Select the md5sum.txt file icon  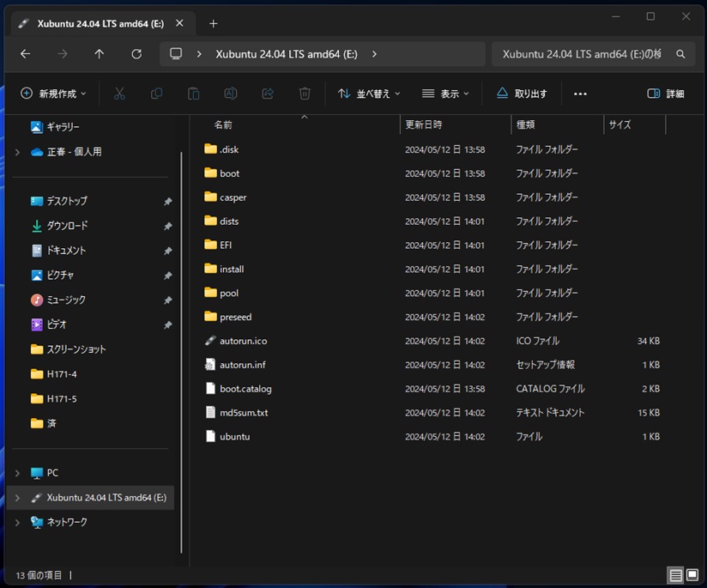pos(210,412)
